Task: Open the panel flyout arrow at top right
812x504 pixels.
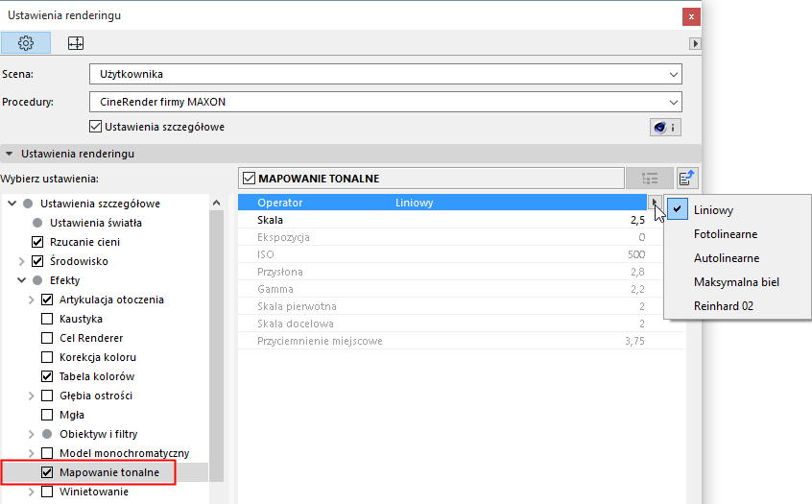Action: click(x=695, y=43)
